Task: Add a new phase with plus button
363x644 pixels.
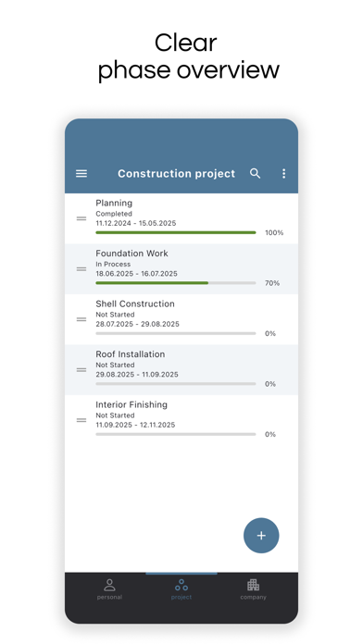Action: [x=261, y=536]
